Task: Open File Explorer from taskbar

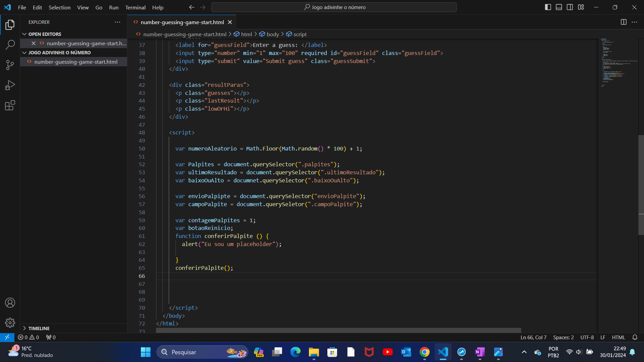Action: (314, 352)
